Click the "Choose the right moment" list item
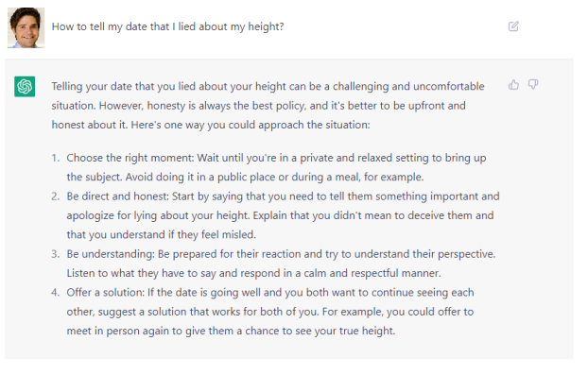The image size is (588, 375). 276,167
